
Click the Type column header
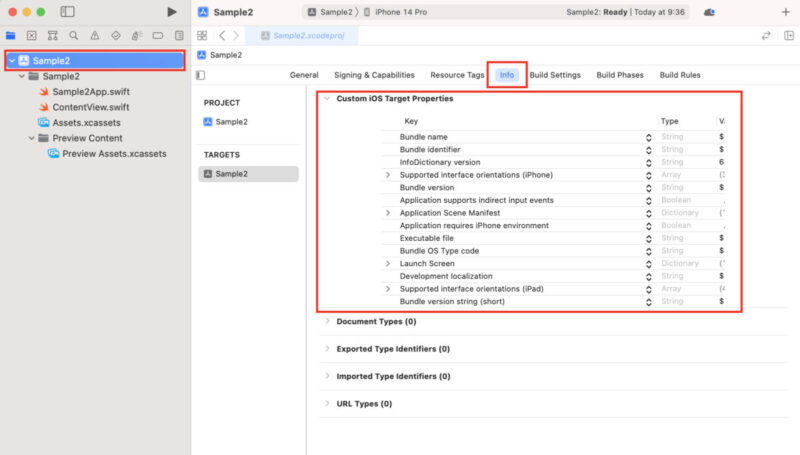tap(669, 121)
